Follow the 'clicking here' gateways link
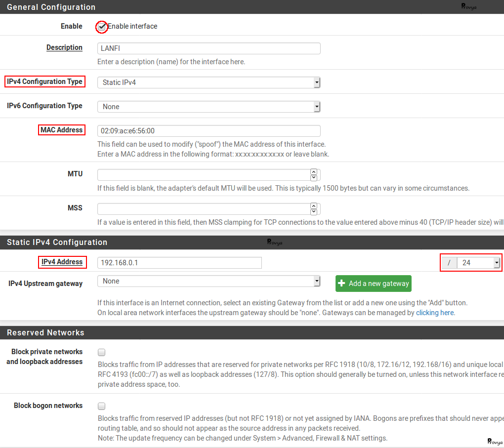This screenshot has width=504, height=448. click(435, 313)
